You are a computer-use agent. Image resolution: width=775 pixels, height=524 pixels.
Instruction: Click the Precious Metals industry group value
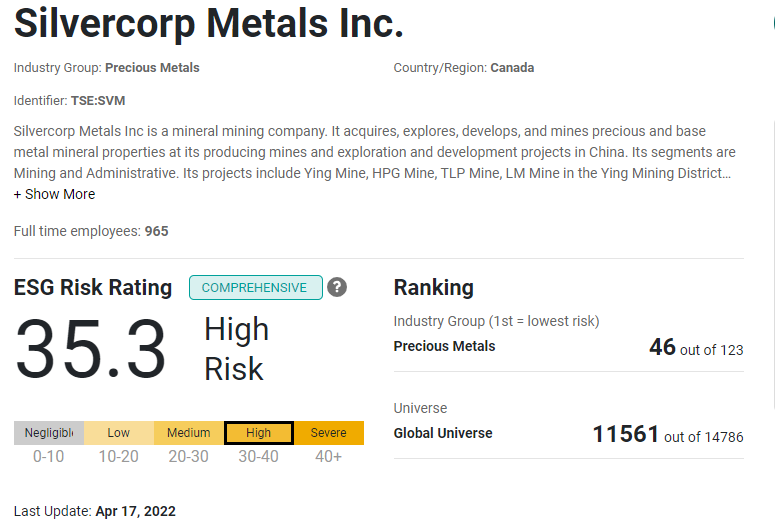[x=152, y=68]
